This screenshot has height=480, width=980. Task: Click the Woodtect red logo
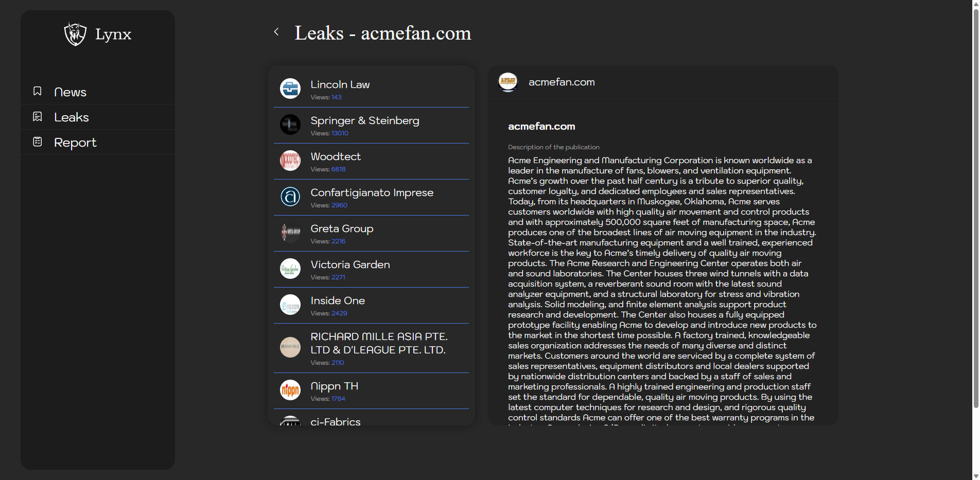click(x=290, y=161)
